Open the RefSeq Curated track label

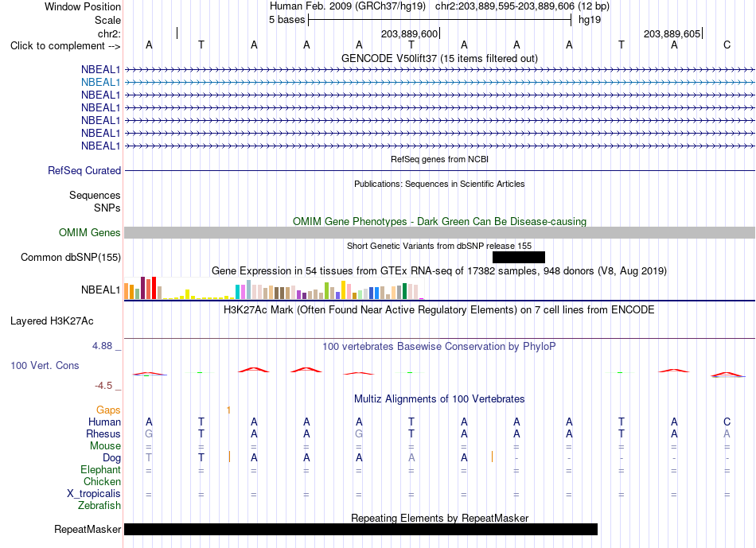(x=84, y=171)
